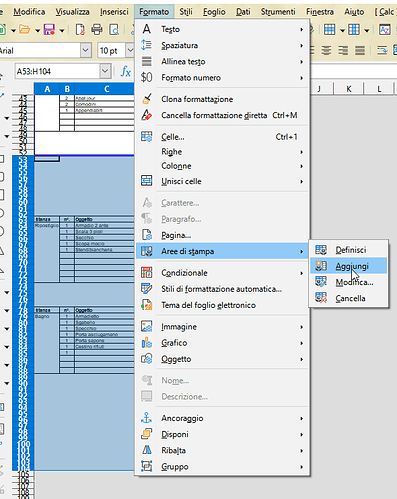The image size is (397, 499).
Task: Expand the Formato numero submenu
Action: [x=222, y=78]
